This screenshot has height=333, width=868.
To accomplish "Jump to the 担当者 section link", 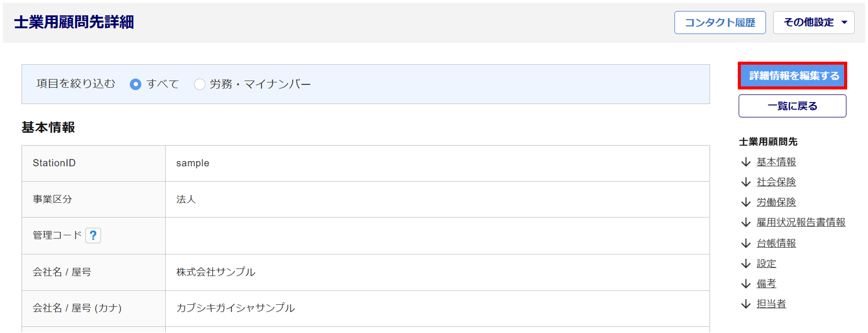I will tap(771, 304).
